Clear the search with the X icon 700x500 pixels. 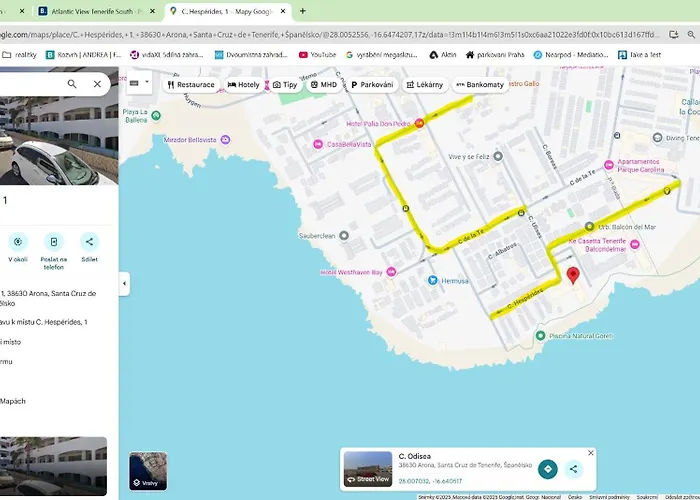click(97, 84)
